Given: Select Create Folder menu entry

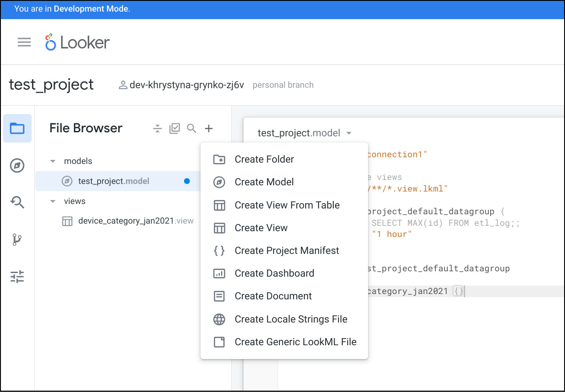Looking at the screenshot, I should point(284,159).
